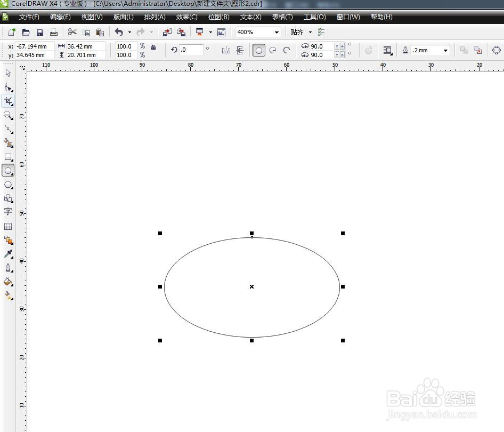Set shape type to full Ellipse

pyautogui.click(x=259, y=50)
